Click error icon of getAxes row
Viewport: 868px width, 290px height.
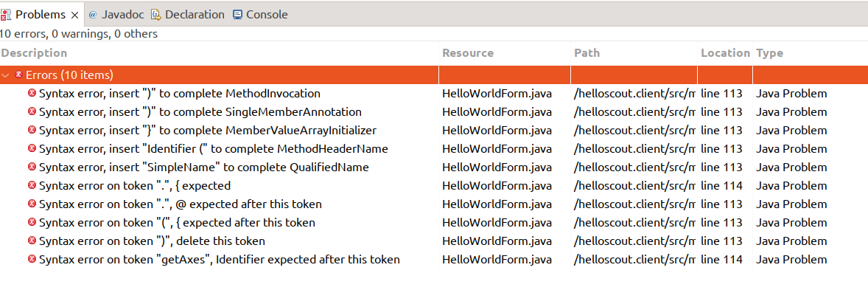(32, 259)
